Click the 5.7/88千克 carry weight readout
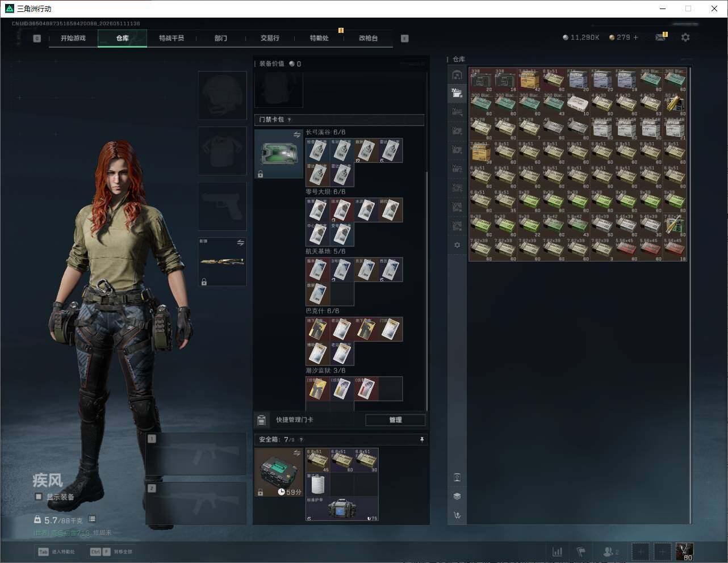Screen dimensions: 728x563 coord(58,520)
